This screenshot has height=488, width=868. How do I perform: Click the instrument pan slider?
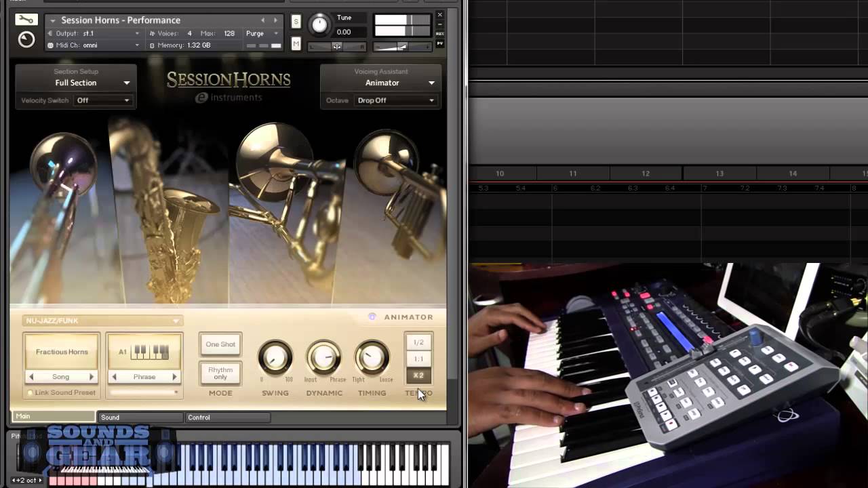(337, 47)
